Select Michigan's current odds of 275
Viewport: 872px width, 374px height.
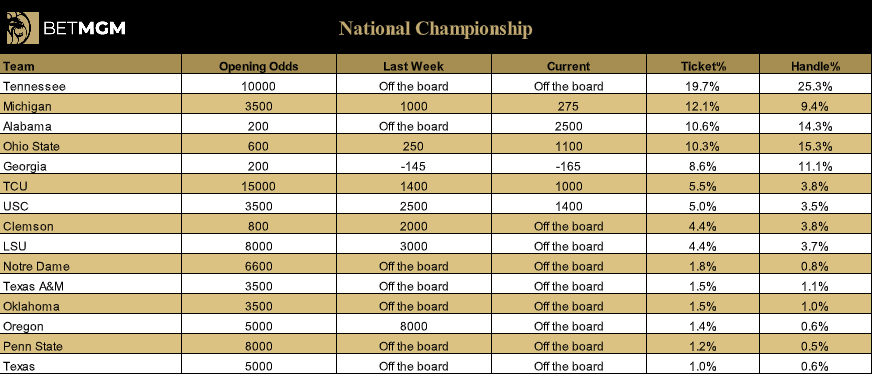tap(568, 106)
